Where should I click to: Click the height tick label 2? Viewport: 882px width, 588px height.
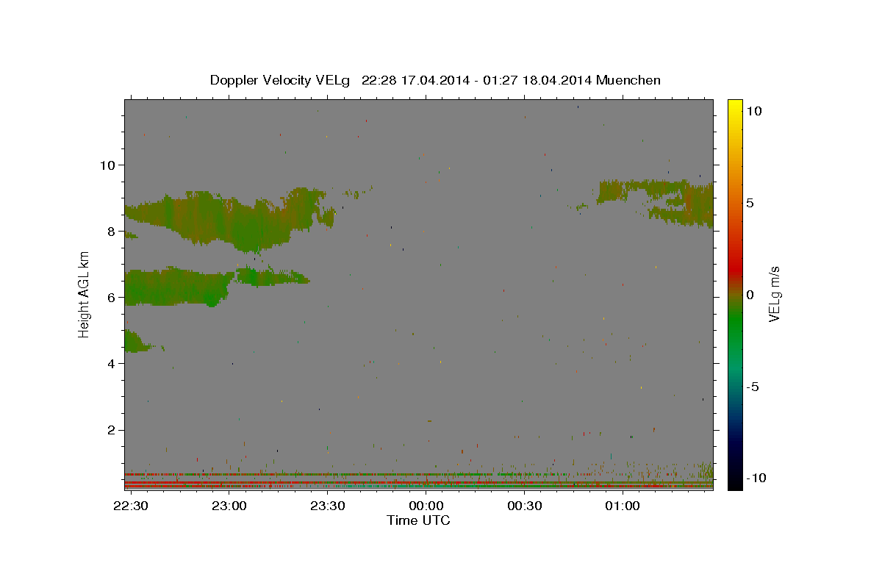pyautogui.click(x=113, y=430)
